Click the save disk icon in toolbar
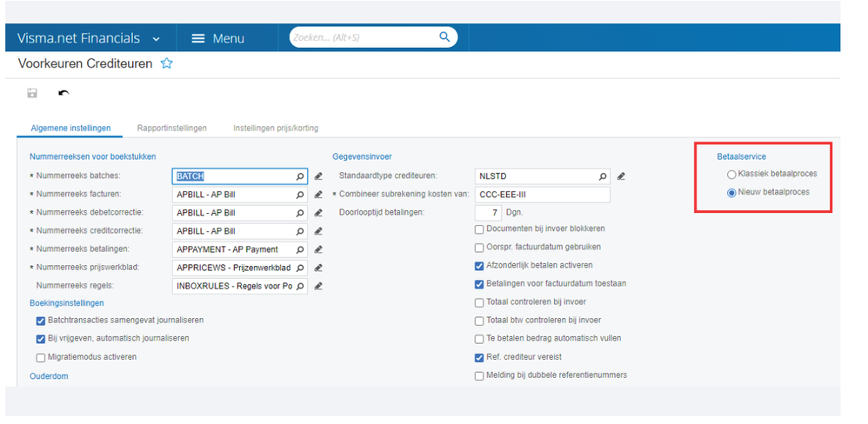The image size is (868, 424). [x=32, y=93]
